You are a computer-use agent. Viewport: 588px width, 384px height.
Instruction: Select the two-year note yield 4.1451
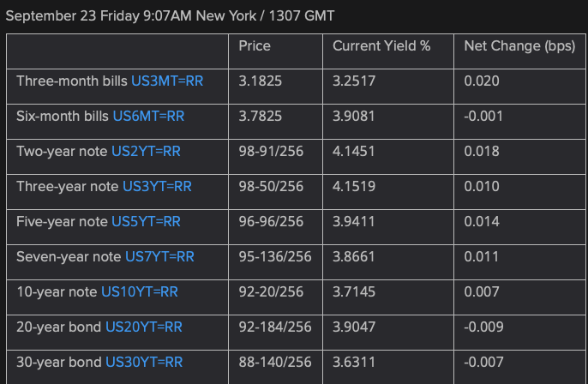tap(355, 150)
